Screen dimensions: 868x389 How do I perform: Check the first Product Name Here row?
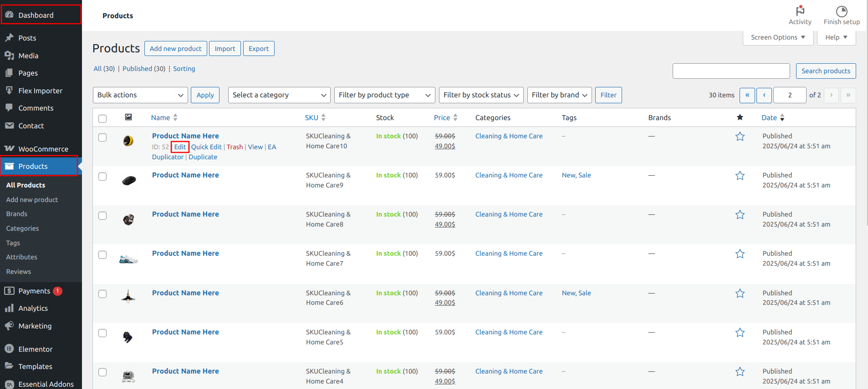102,137
